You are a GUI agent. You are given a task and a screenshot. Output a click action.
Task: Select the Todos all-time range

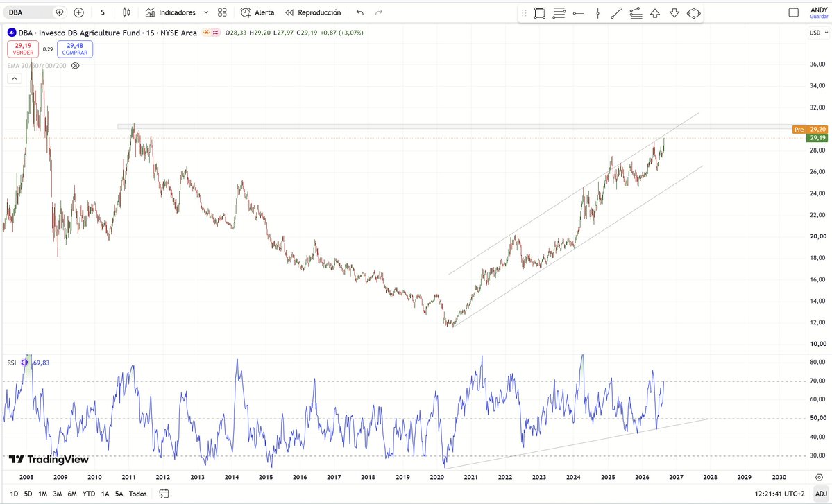coord(138,494)
